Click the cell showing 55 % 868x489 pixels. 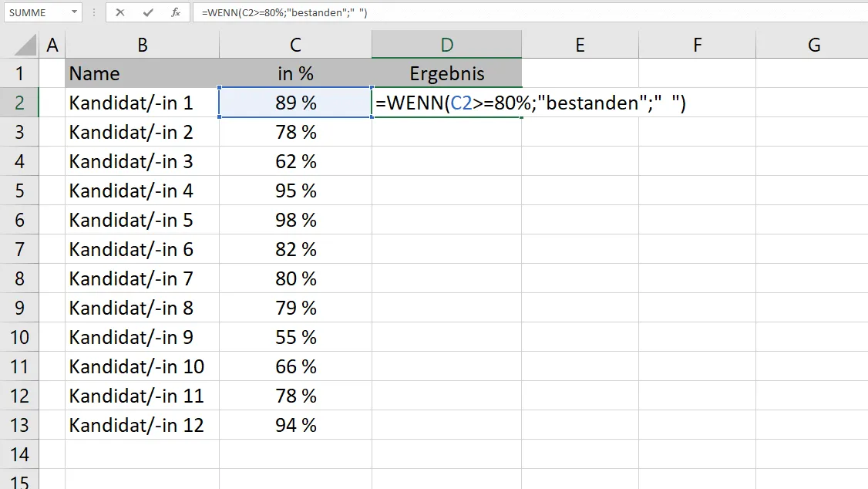(295, 337)
